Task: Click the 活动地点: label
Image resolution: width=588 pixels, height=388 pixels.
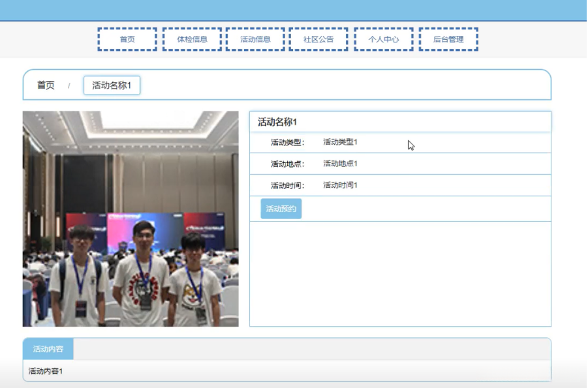Action: click(x=288, y=164)
